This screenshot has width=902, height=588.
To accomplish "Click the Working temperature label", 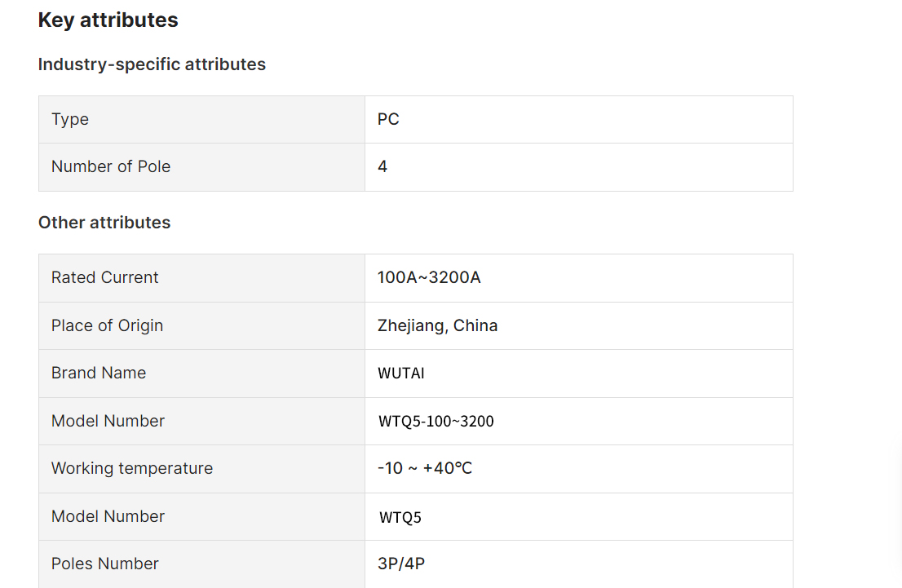I will [132, 468].
